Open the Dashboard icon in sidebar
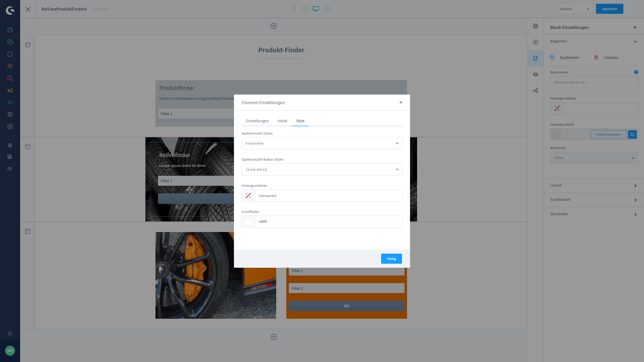Screen dimensions: 644x362 (10, 30)
